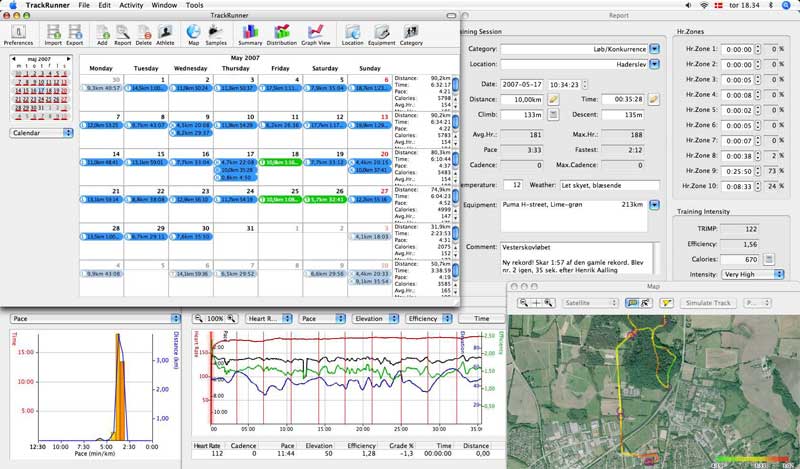The image size is (800, 469).
Task: Open the Activity menu
Action: 131,5
